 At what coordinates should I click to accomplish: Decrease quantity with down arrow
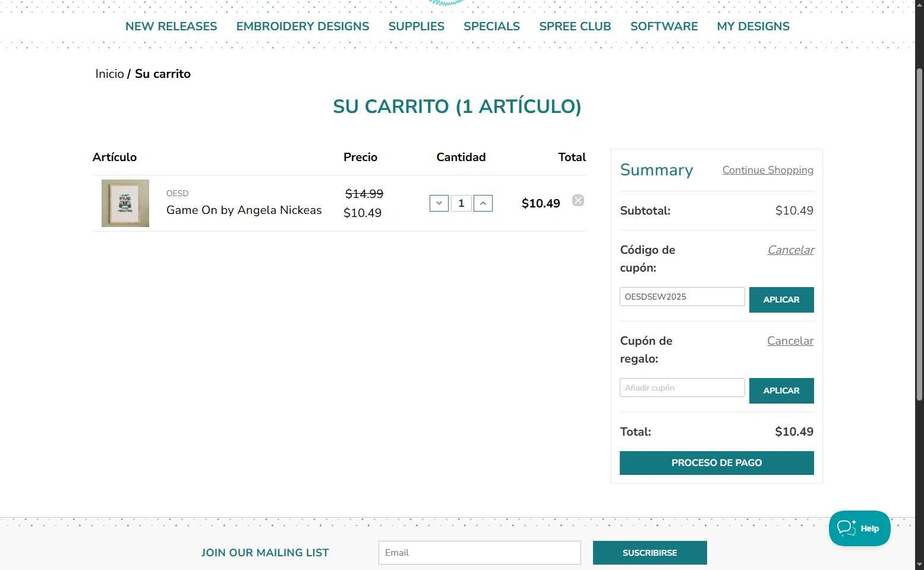[x=439, y=203]
